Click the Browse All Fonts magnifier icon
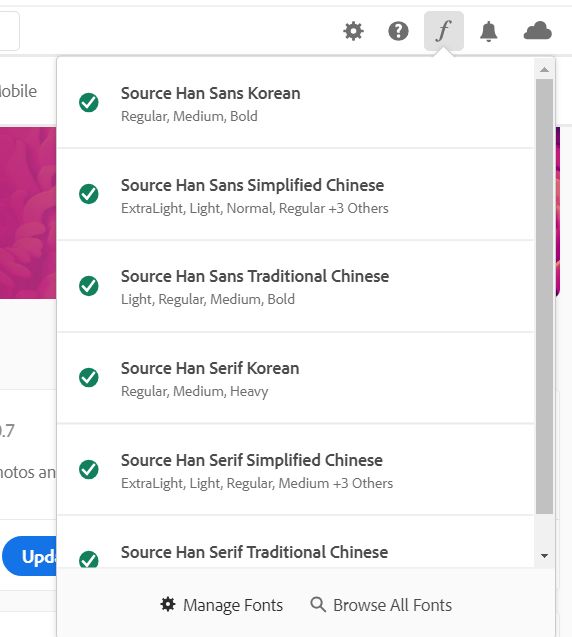Image resolution: width=572 pixels, height=637 pixels. click(318, 604)
